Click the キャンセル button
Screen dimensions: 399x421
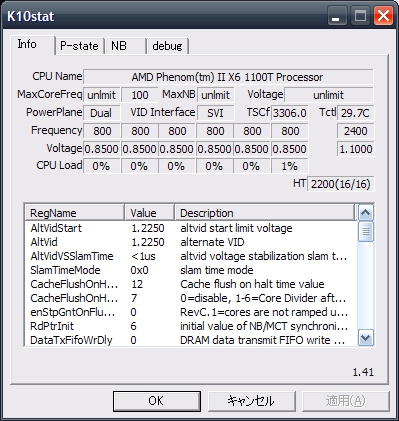[x=252, y=401]
